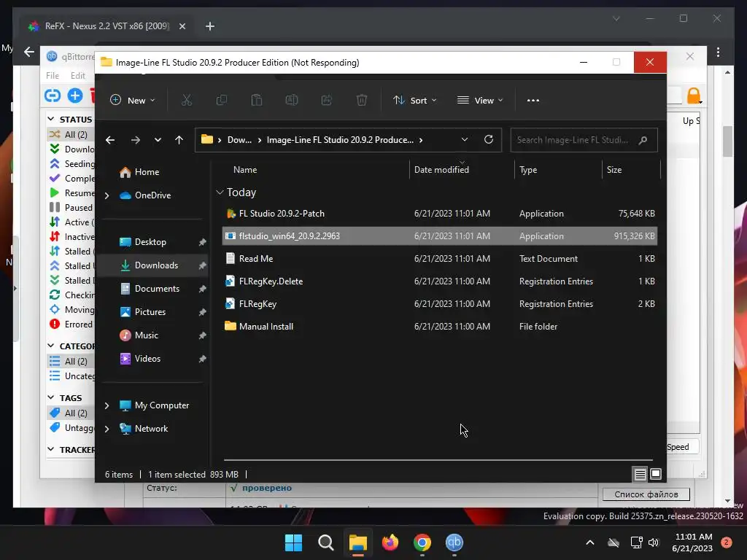Click qBittorrent add torrent file plus icon

click(x=75, y=96)
